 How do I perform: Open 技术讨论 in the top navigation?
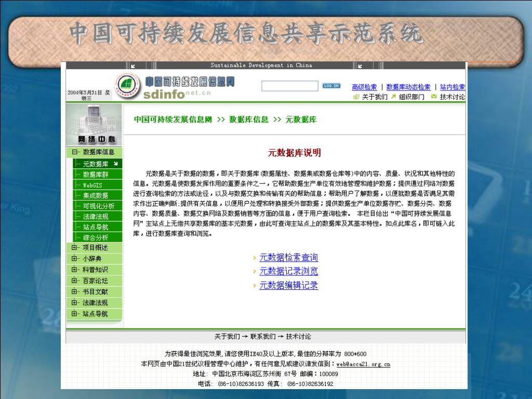point(453,97)
